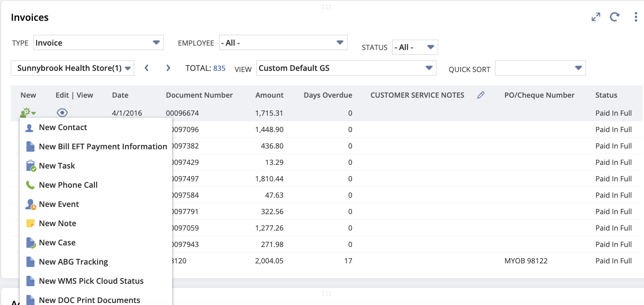Viewport: 644px width, 305px height.
Task: Choose New Phone Call menu item
Action: [x=68, y=185]
